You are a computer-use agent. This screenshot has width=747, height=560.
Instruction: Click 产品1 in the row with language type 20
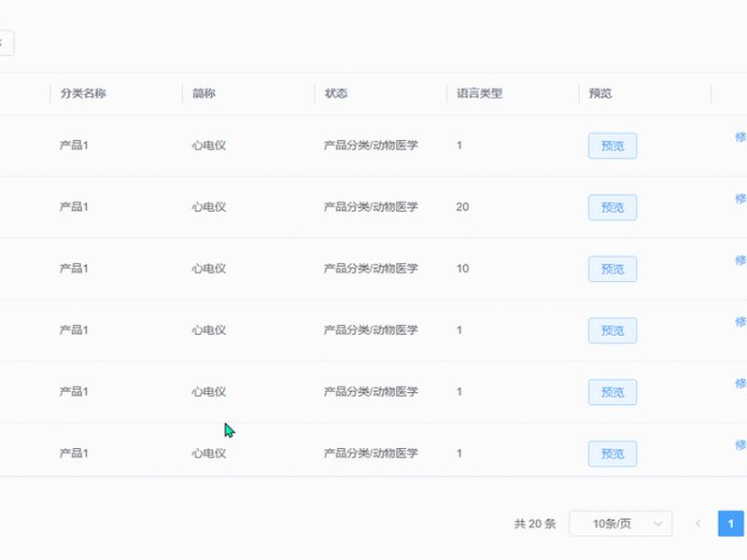(x=74, y=206)
